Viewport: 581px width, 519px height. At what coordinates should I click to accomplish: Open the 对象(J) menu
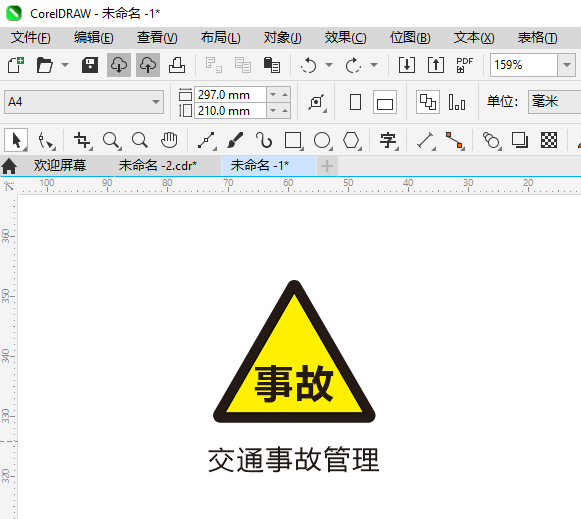pyautogui.click(x=283, y=38)
